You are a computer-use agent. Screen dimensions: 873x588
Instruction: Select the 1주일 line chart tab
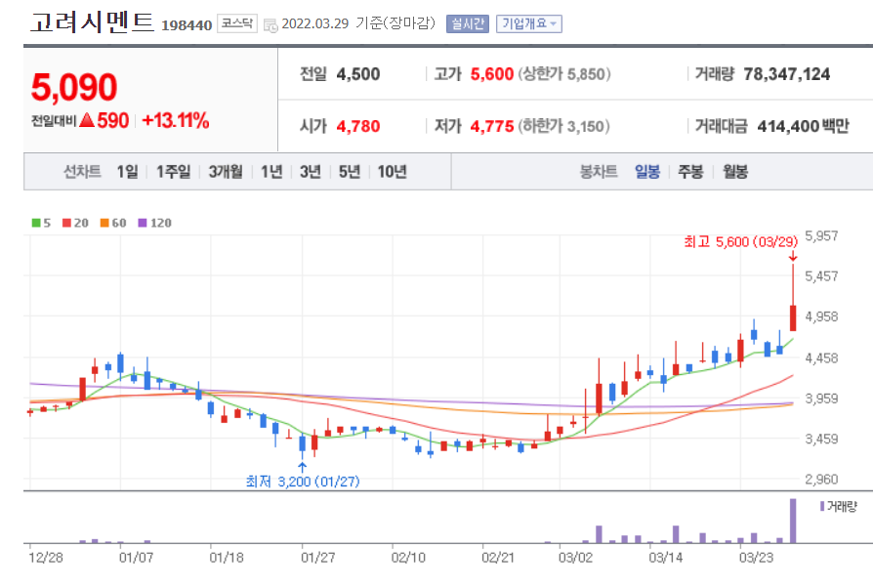coord(173,172)
